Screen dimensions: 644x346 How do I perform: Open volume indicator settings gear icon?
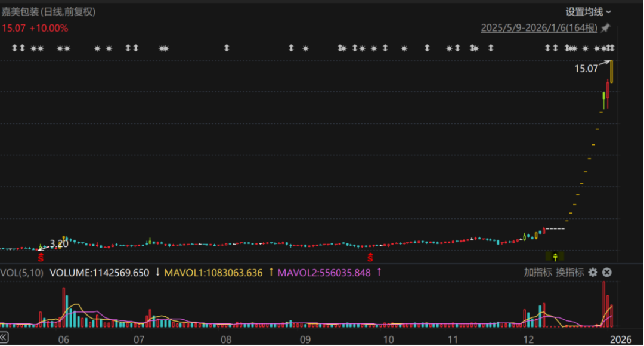coord(593,272)
